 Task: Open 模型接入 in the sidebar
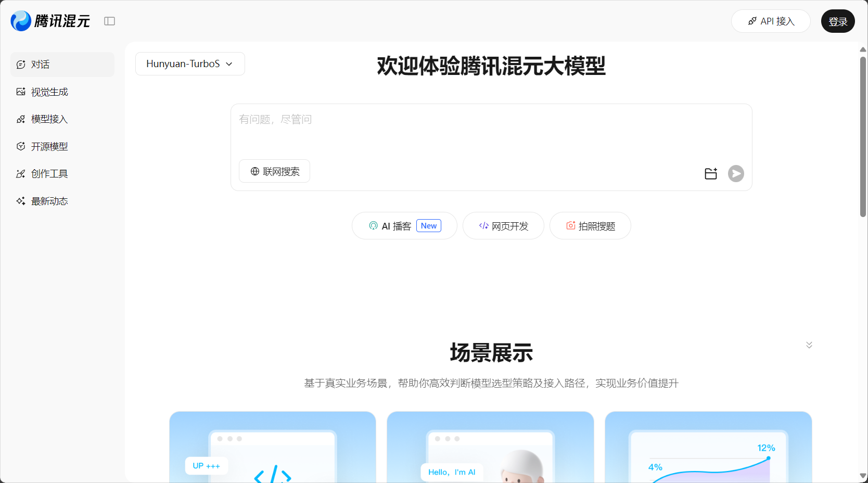tap(62, 119)
